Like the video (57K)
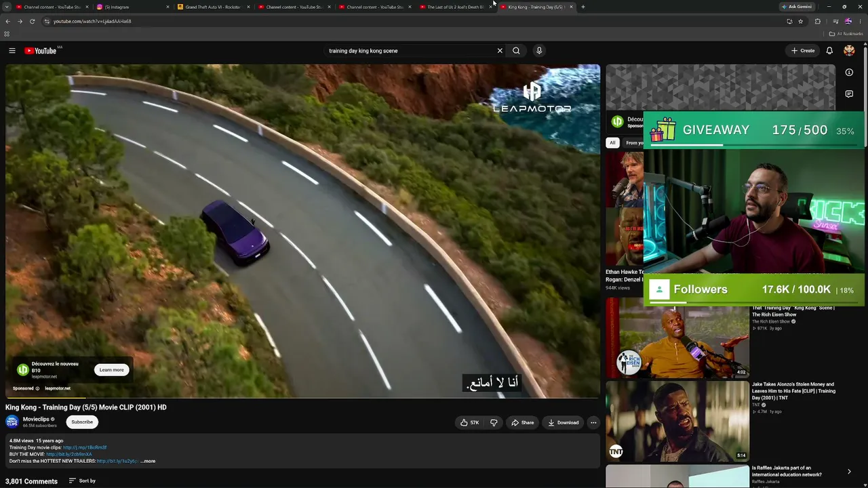Viewport: 868px width, 488px height. tap(470, 422)
